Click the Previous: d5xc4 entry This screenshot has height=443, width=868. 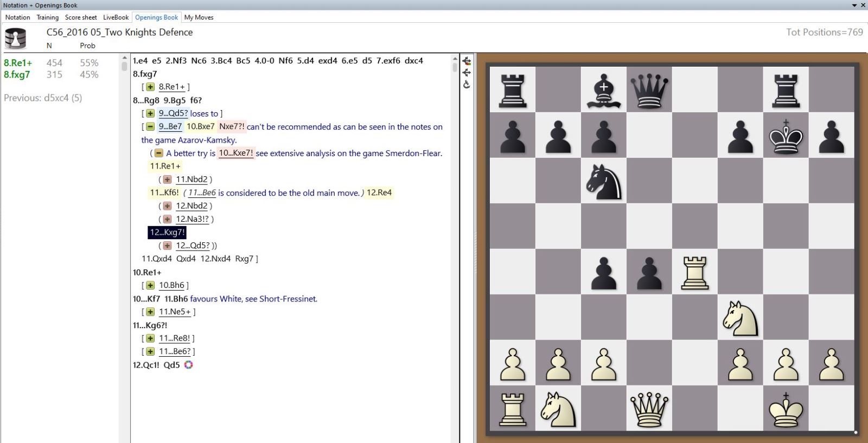[43, 98]
